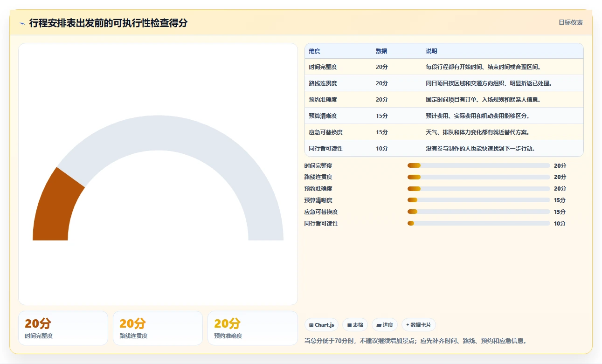Click the 数据卡片 chip
The height and width of the screenshot is (364, 602).
(x=419, y=325)
